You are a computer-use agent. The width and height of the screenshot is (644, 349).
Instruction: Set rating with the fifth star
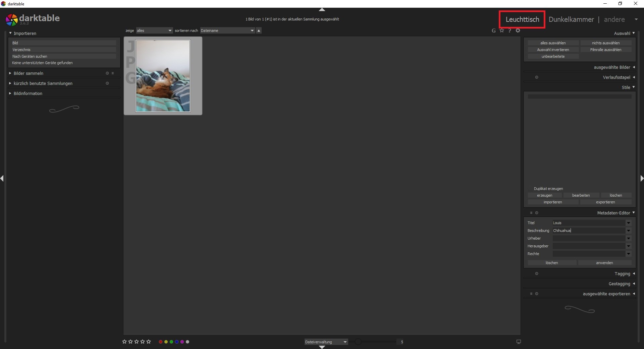click(x=149, y=342)
